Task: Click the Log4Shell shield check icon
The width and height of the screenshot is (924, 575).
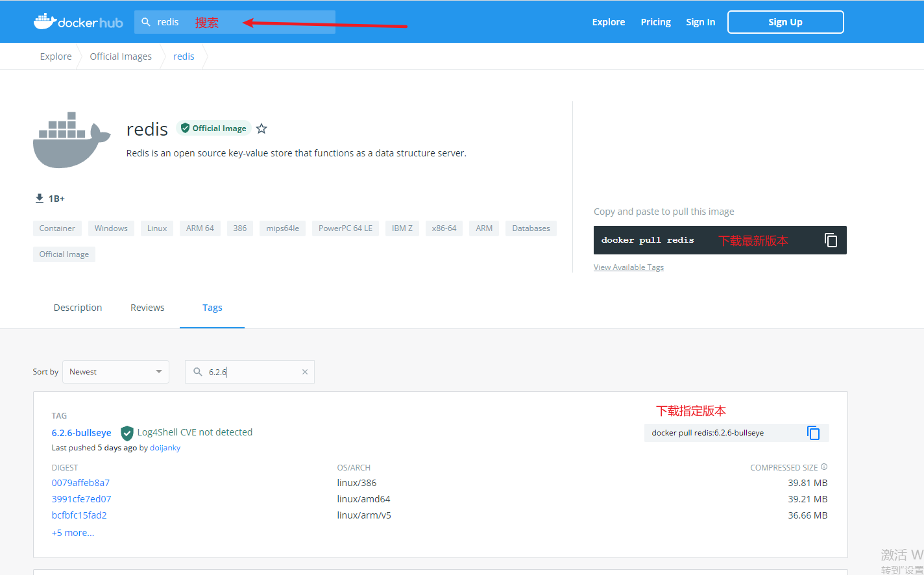Action: pyautogui.click(x=127, y=433)
